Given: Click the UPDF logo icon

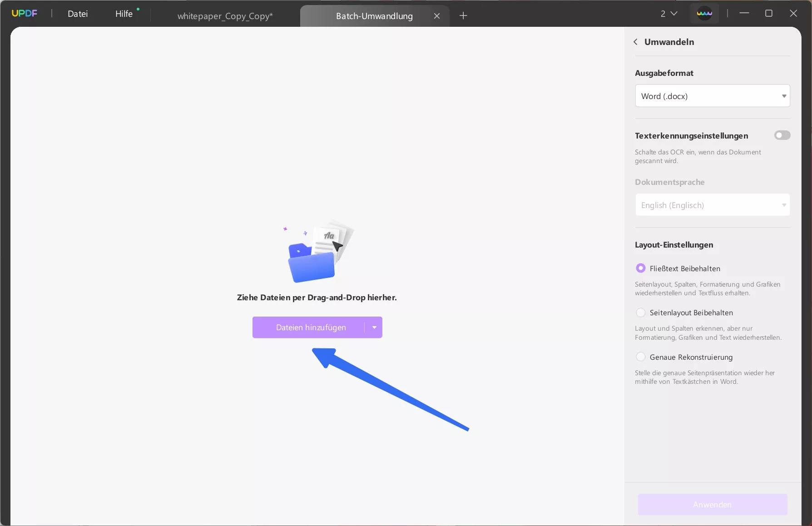Looking at the screenshot, I should [25, 14].
